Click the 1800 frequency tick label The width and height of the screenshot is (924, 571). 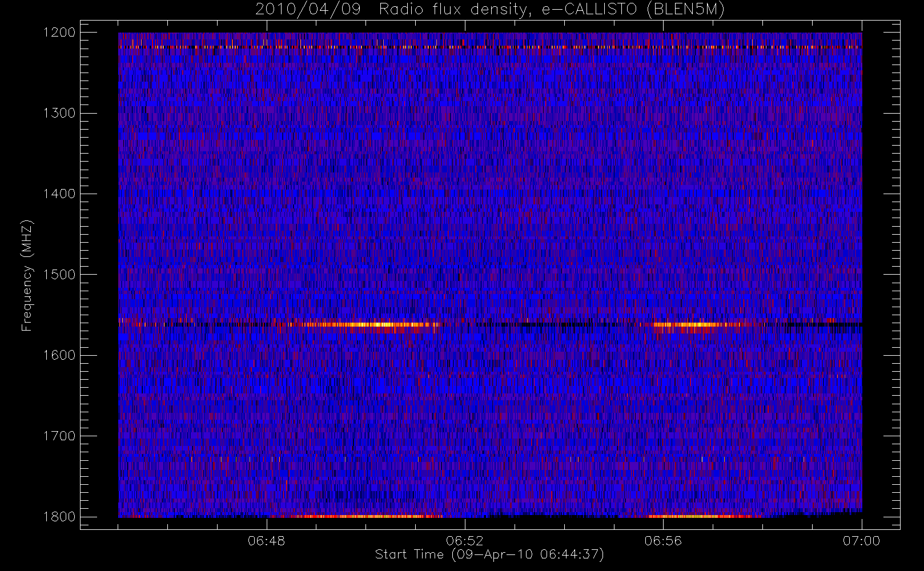click(x=59, y=516)
